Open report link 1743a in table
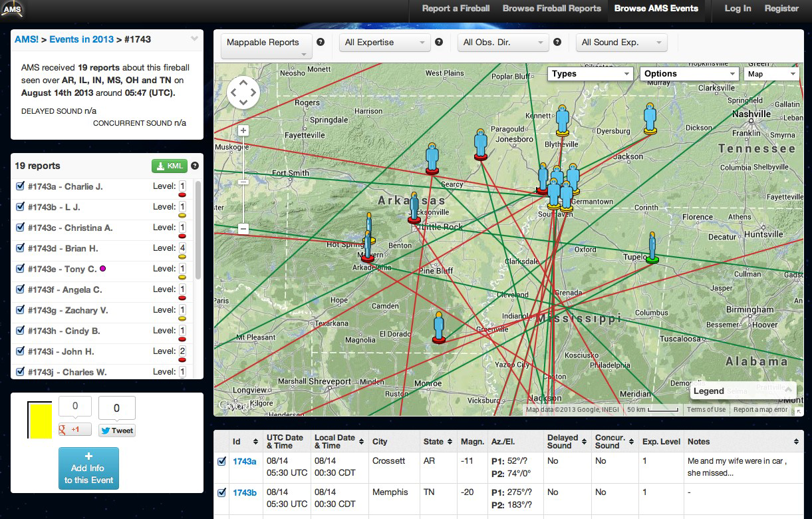 click(x=244, y=461)
